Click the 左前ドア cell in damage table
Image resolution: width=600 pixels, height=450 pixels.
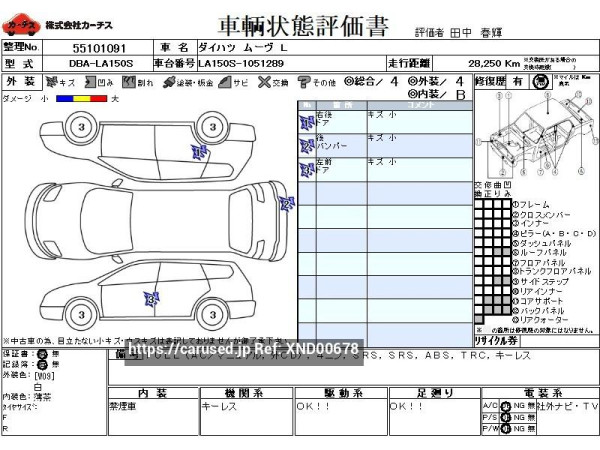(x=342, y=170)
